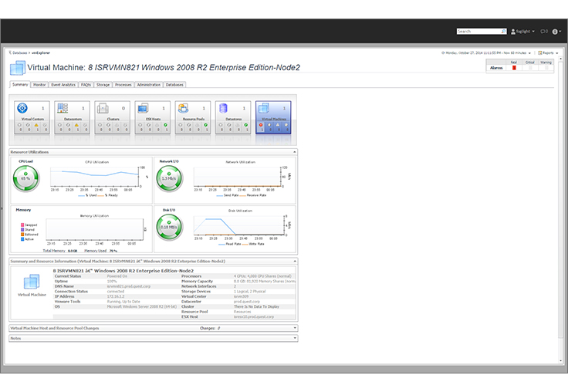
Task: Click the Critical alarm count cell
Action: click(530, 68)
